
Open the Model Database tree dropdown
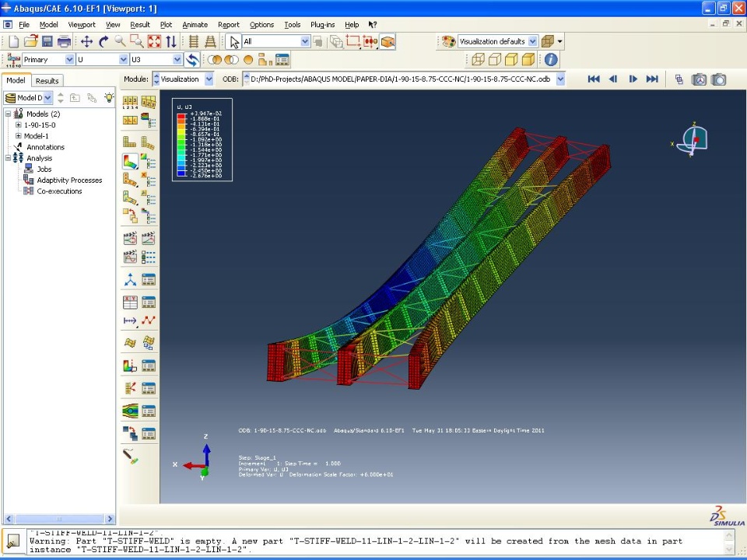pyautogui.click(x=47, y=98)
